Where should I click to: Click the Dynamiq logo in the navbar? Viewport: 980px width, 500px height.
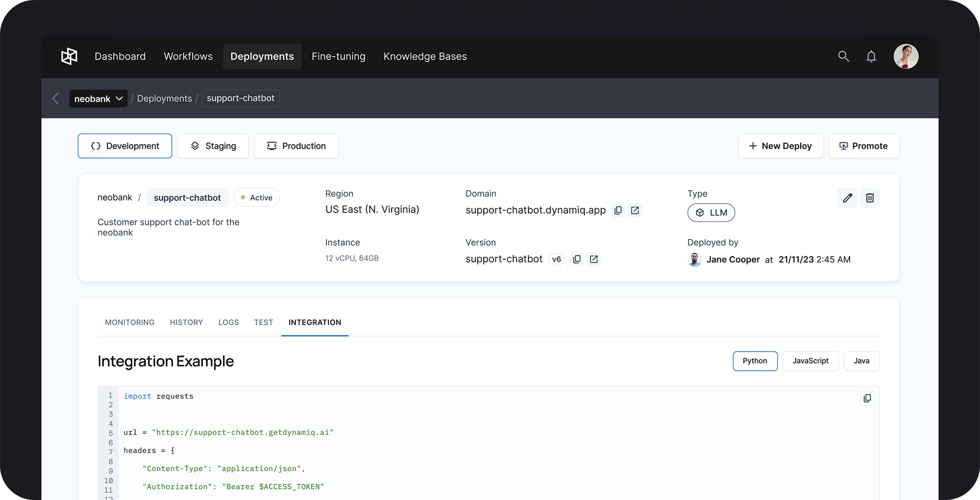point(69,56)
